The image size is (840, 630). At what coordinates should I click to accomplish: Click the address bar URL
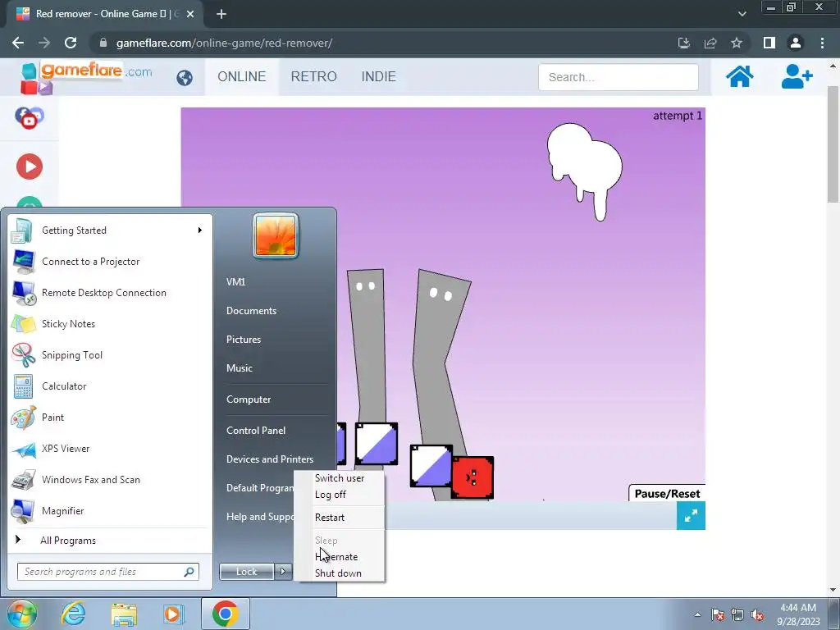(x=224, y=43)
